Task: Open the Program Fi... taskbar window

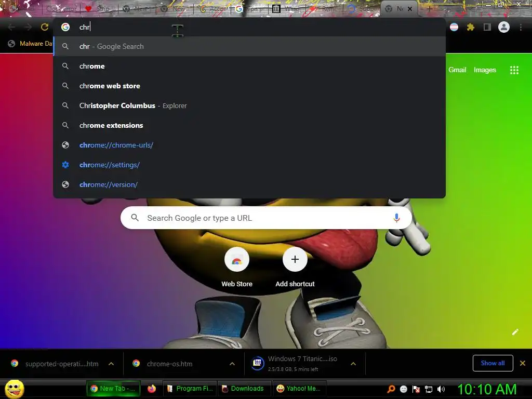Action: 190,389
